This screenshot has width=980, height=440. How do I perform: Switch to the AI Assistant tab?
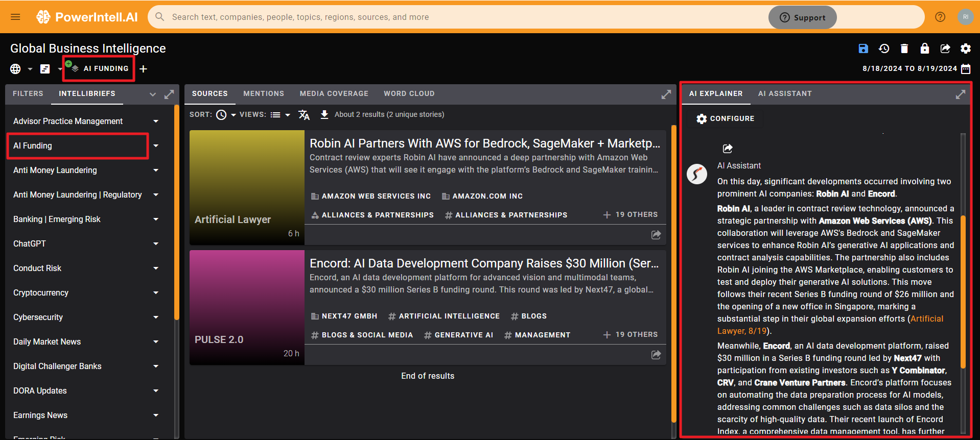pyautogui.click(x=785, y=94)
